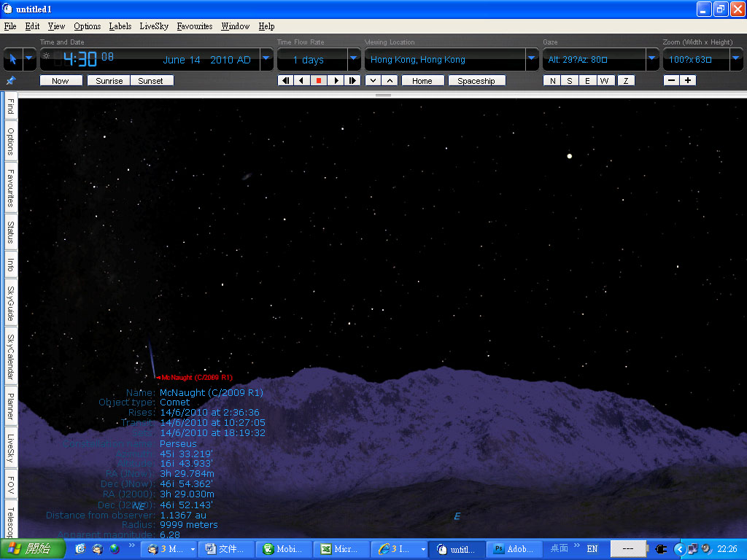Viewport: 747px width, 560px height.
Task: Run time forward with play arrow
Action: pyautogui.click(x=336, y=81)
